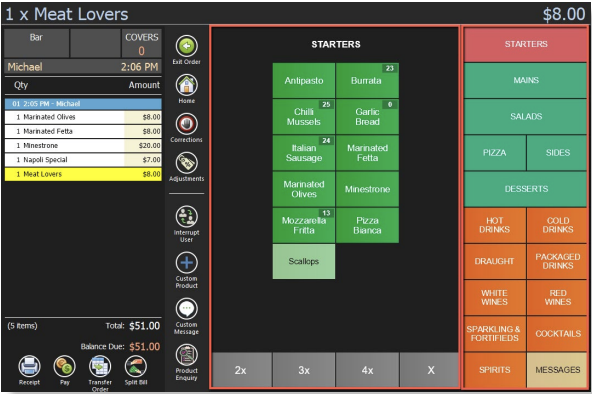Screen dimensions: 592x394
Task: Select the Marinated Olives order line
Action: pos(83,117)
